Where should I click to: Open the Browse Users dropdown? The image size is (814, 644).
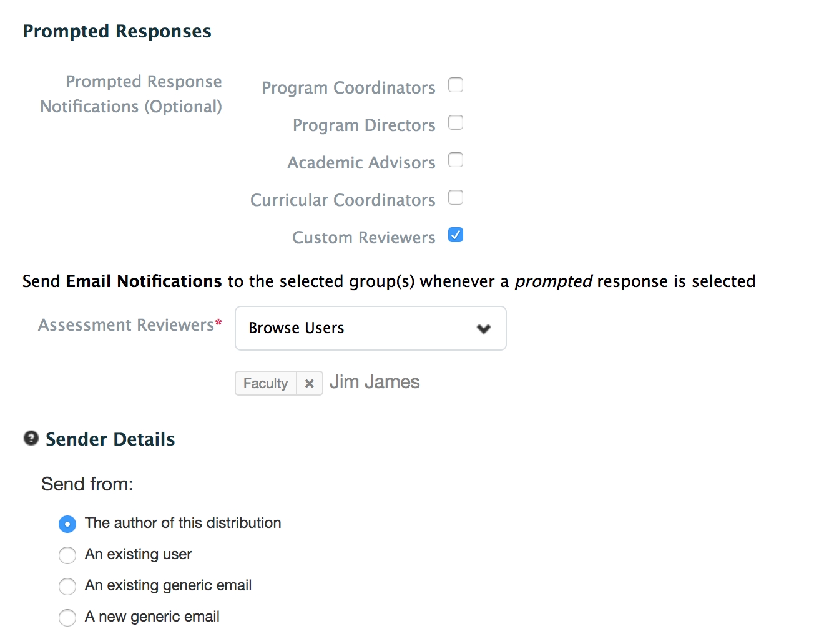tap(370, 328)
